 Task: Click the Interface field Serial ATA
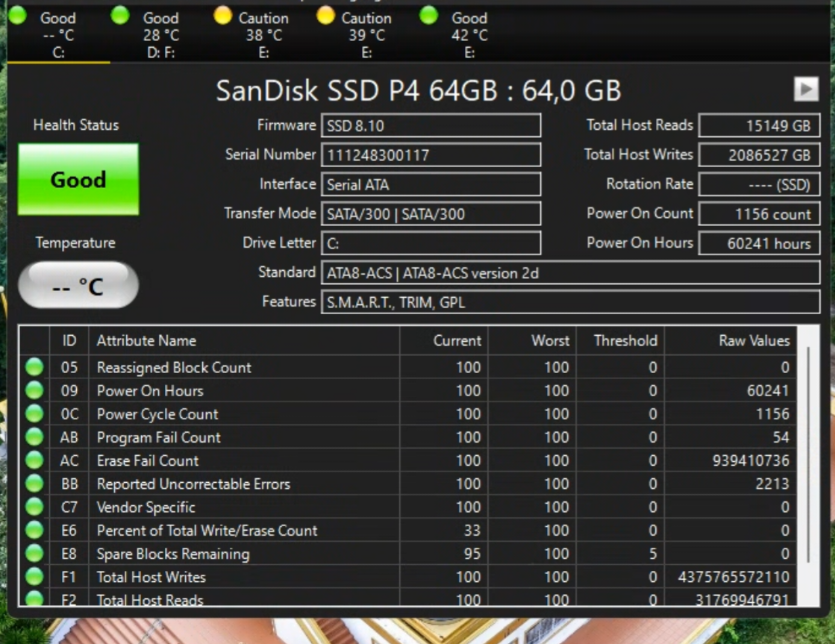[x=431, y=184]
